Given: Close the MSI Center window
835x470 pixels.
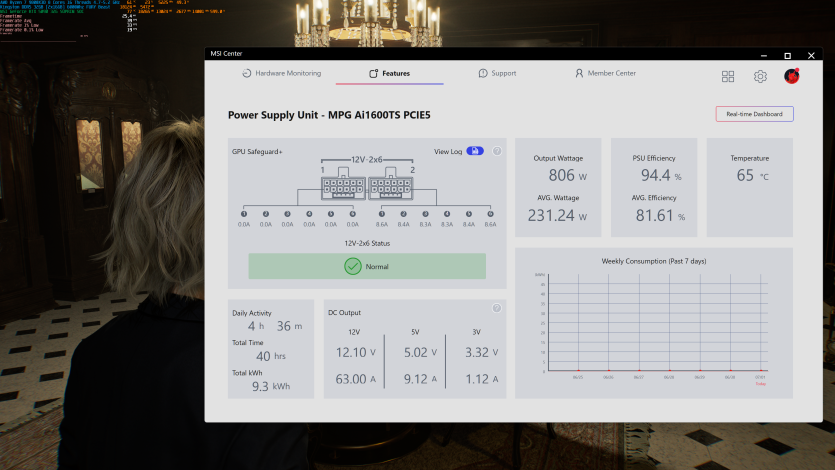Looking at the screenshot, I should (811, 55).
